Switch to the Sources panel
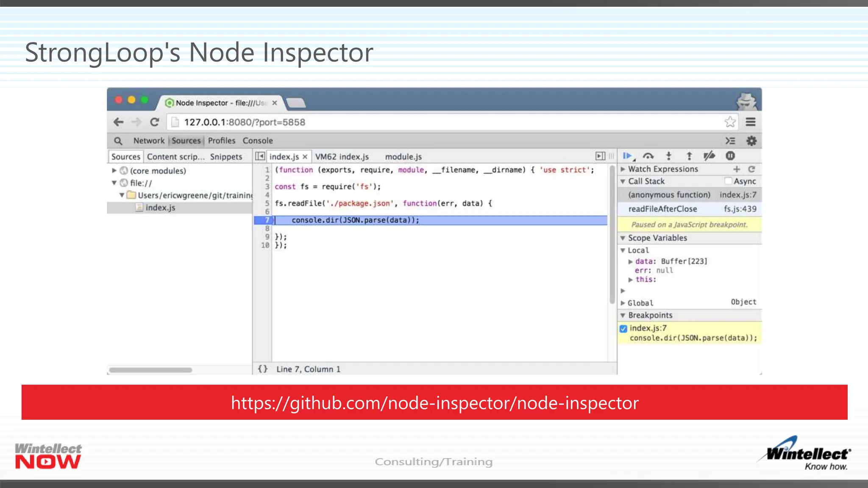 pyautogui.click(x=186, y=141)
